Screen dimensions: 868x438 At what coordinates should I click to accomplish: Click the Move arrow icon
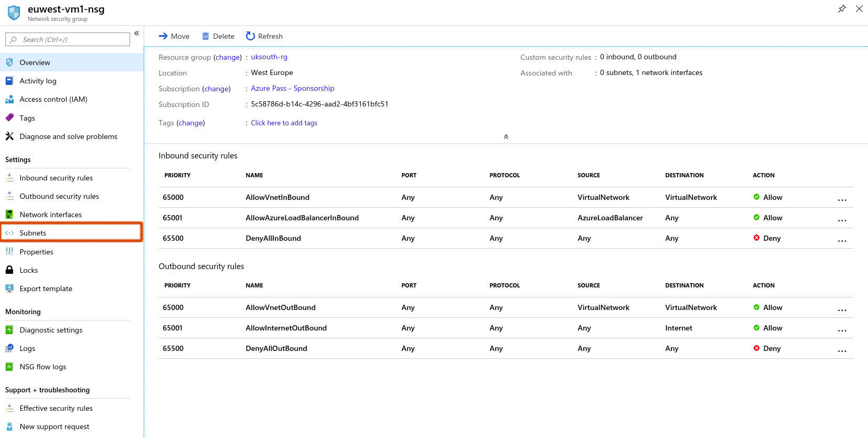(163, 36)
